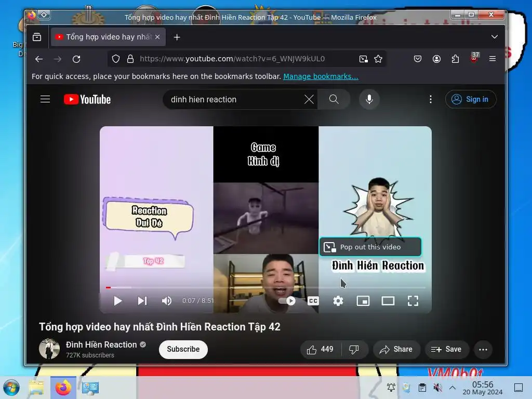Save page to Pocket
The width and height of the screenshot is (532, 399).
coord(418,59)
